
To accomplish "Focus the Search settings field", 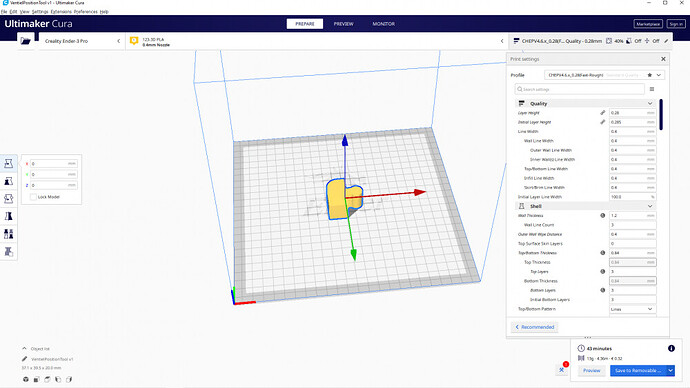I will click(580, 89).
